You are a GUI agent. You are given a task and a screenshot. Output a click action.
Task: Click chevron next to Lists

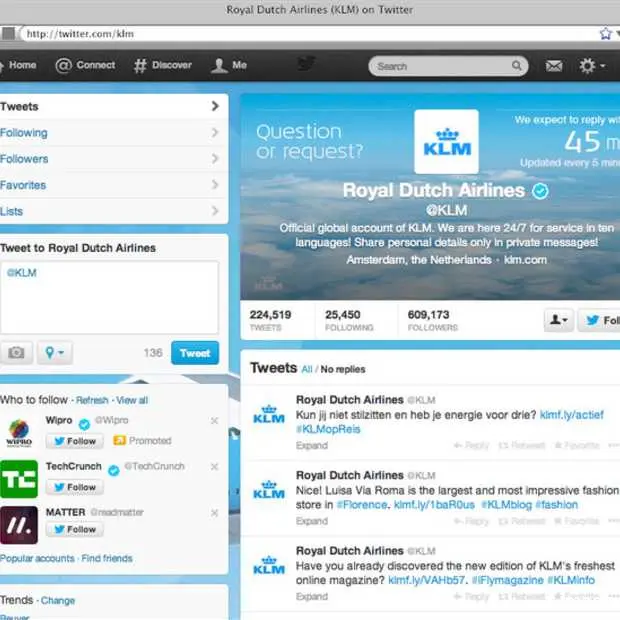click(215, 211)
